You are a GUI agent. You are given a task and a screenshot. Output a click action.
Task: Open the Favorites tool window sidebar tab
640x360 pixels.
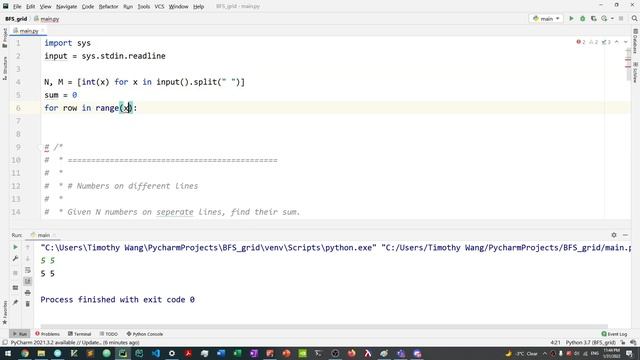[4, 312]
